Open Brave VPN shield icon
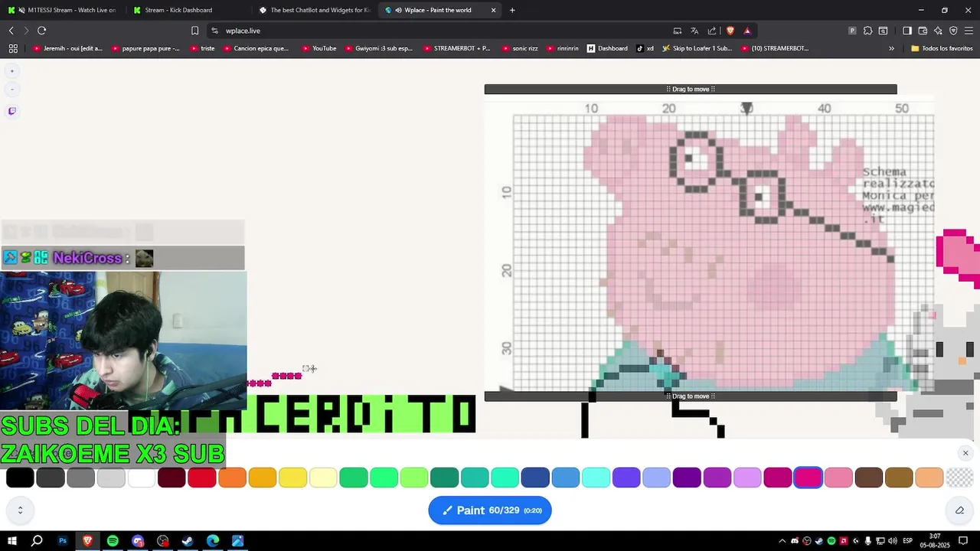 click(953, 31)
